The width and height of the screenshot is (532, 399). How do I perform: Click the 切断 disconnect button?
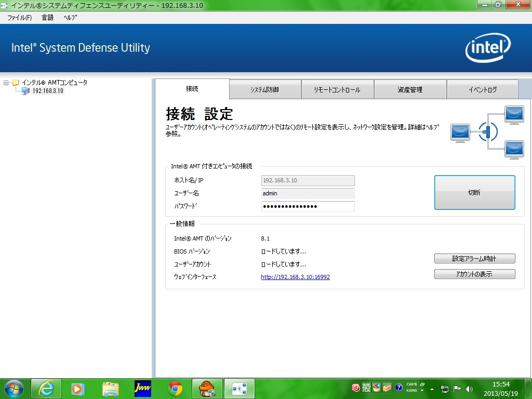(475, 192)
